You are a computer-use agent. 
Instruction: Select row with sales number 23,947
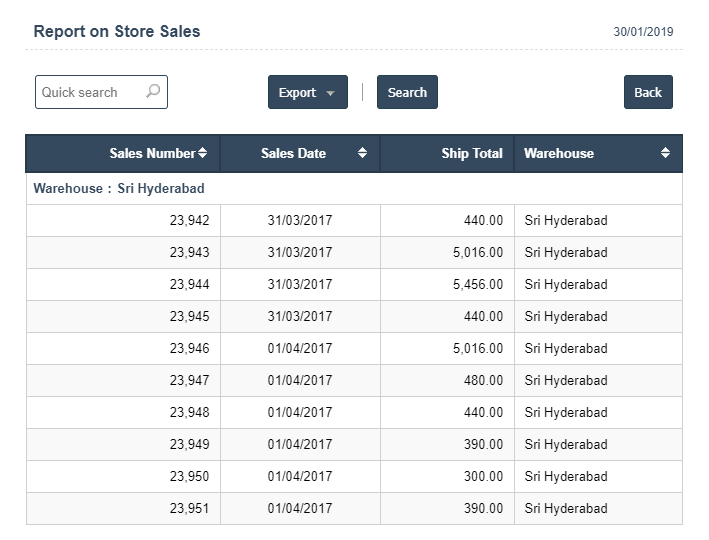coord(354,380)
